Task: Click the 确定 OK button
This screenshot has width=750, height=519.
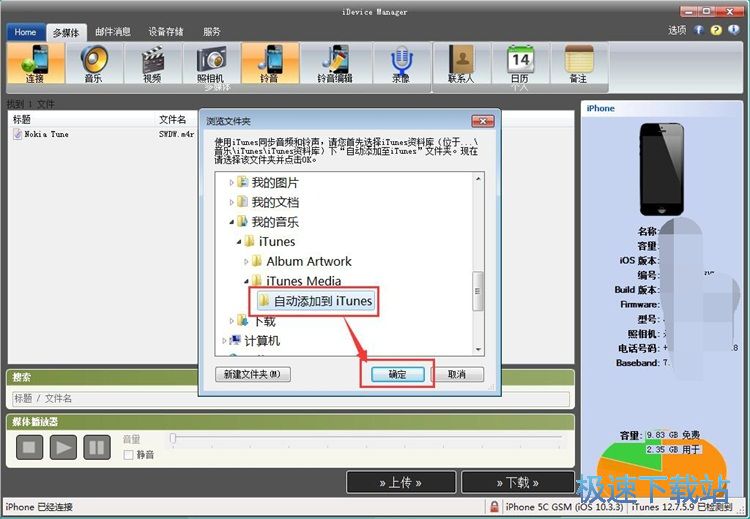Action: click(x=397, y=374)
